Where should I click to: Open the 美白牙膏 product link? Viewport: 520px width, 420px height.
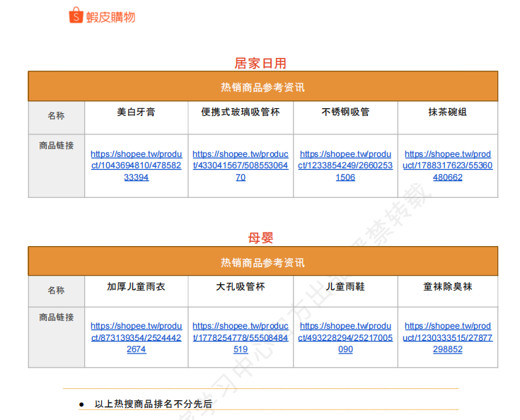tap(137, 165)
